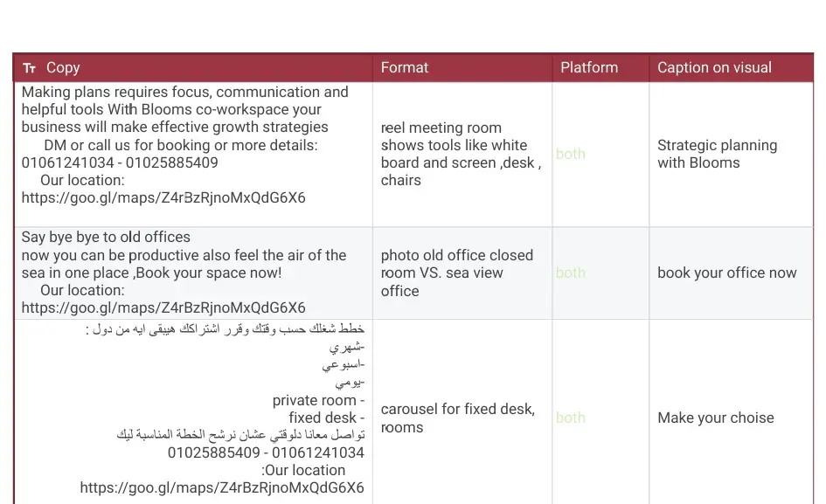Click the 'both' tag in reel meeting room row
Image resolution: width=826 pixels, height=504 pixels.
pos(571,154)
